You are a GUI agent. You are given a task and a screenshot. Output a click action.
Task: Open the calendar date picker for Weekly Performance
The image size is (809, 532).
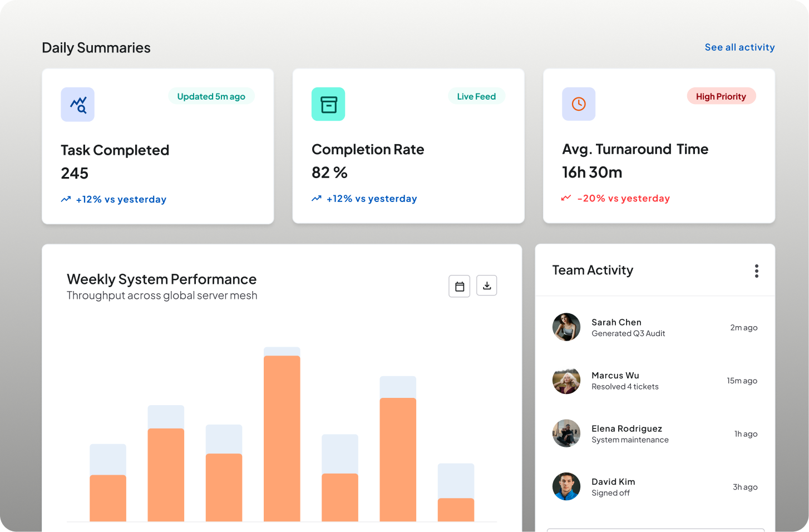pos(460,286)
